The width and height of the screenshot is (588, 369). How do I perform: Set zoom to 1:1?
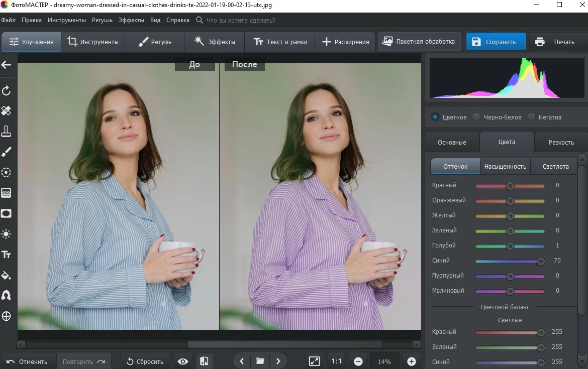point(336,361)
